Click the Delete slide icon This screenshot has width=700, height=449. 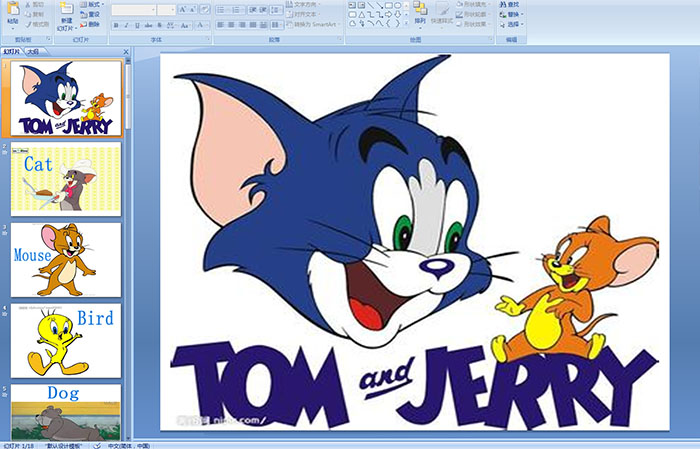(x=83, y=24)
